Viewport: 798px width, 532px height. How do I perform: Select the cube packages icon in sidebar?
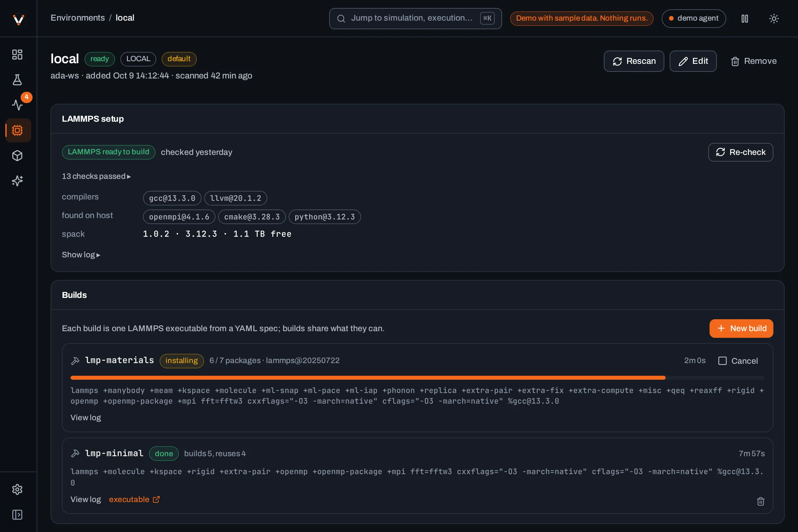[17, 156]
